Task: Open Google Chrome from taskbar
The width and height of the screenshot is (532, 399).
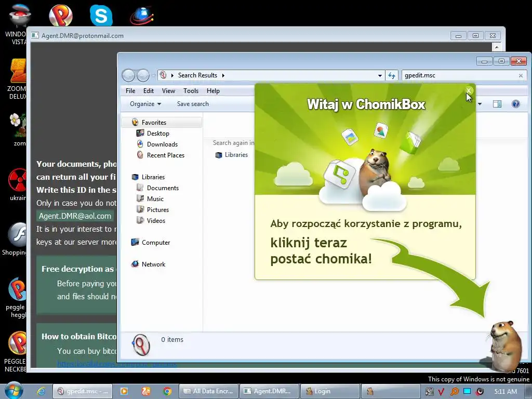Action: [167, 391]
